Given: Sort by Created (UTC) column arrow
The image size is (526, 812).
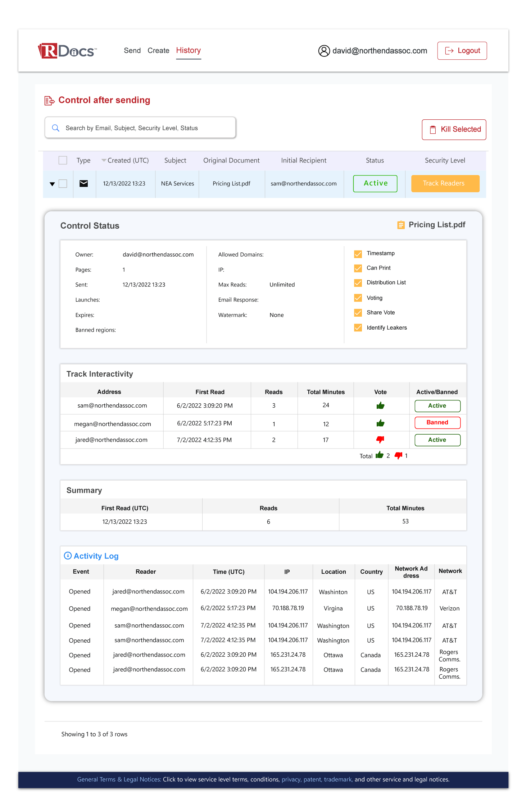Looking at the screenshot, I should click(104, 160).
